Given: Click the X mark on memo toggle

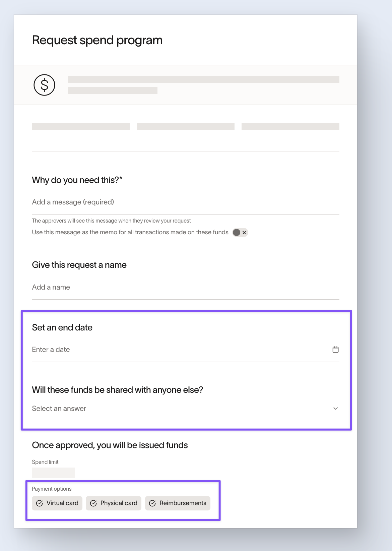Looking at the screenshot, I should (x=244, y=233).
